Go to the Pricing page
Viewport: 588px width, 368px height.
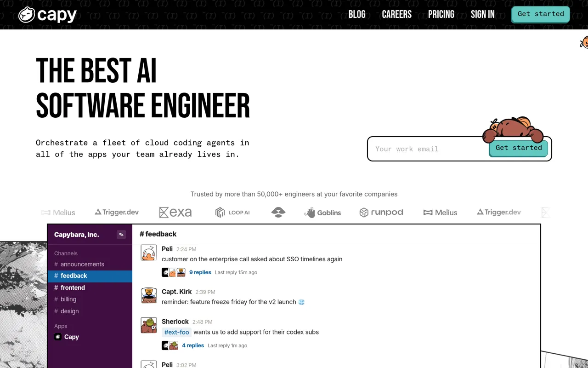(x=441, y=14)
